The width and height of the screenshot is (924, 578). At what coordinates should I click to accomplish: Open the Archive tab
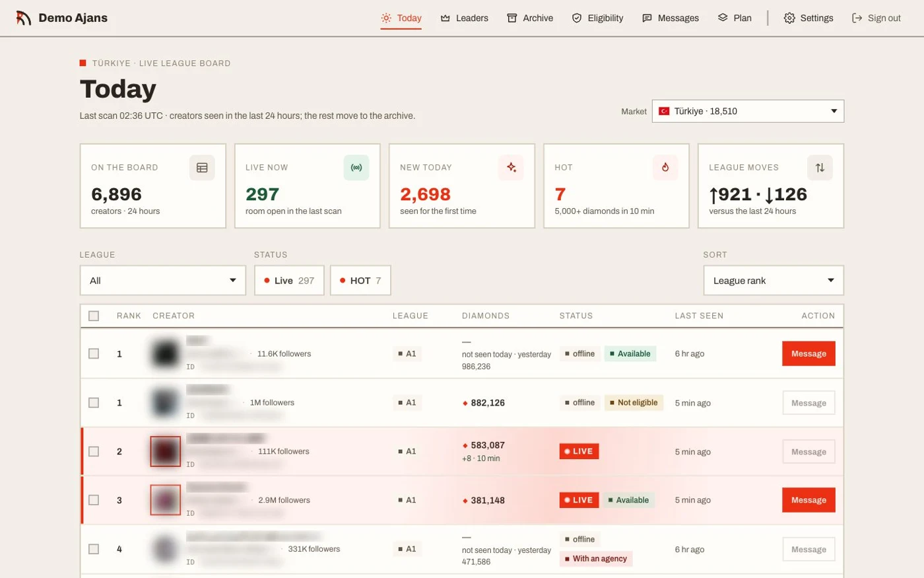(530, 18)
